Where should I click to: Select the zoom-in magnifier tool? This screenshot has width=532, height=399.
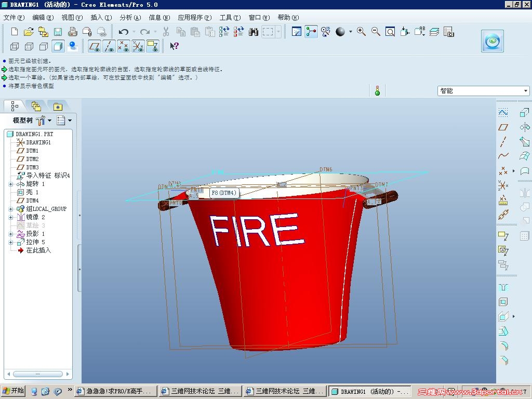[x=361, y=32]
